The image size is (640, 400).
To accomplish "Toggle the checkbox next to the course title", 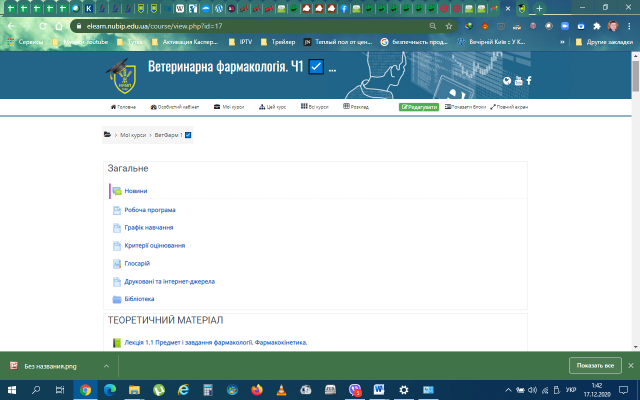I will pos(316,67).
